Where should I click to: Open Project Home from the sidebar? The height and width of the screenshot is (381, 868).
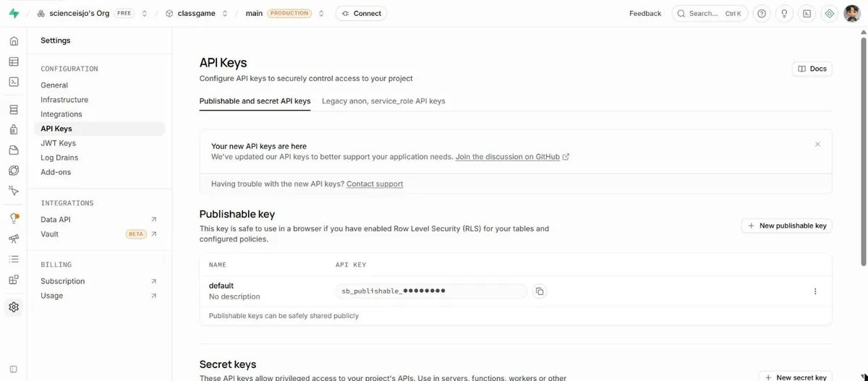click(x=14, y=41)
